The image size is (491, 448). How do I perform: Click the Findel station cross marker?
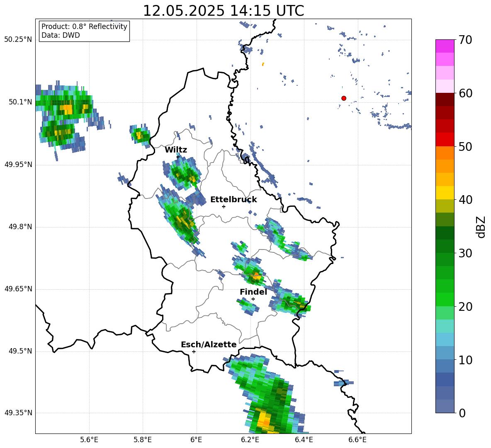[x=253, y=299]
